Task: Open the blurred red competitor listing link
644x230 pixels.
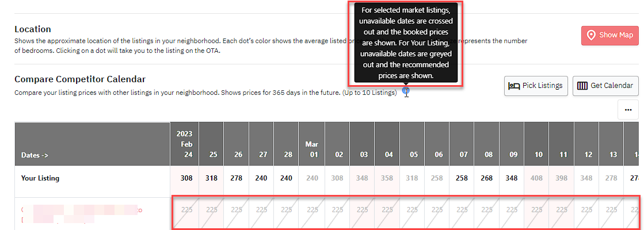Action: click(x=82, y=215)
